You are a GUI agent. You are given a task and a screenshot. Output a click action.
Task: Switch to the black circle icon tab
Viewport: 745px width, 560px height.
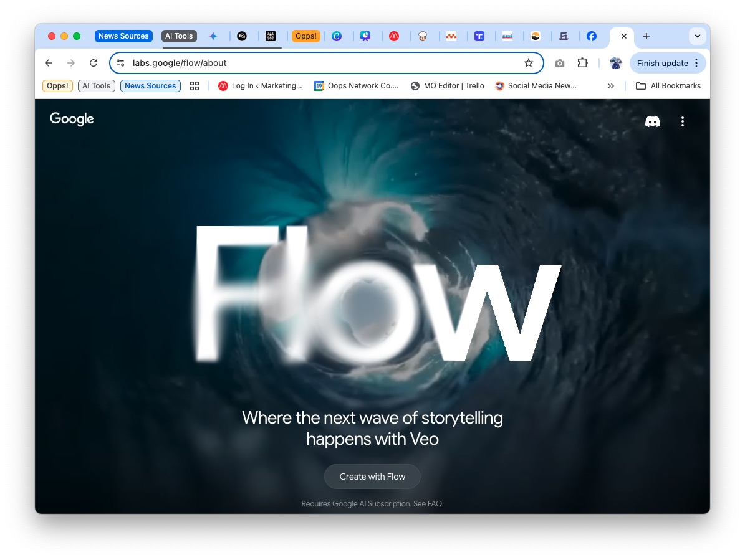242,36
